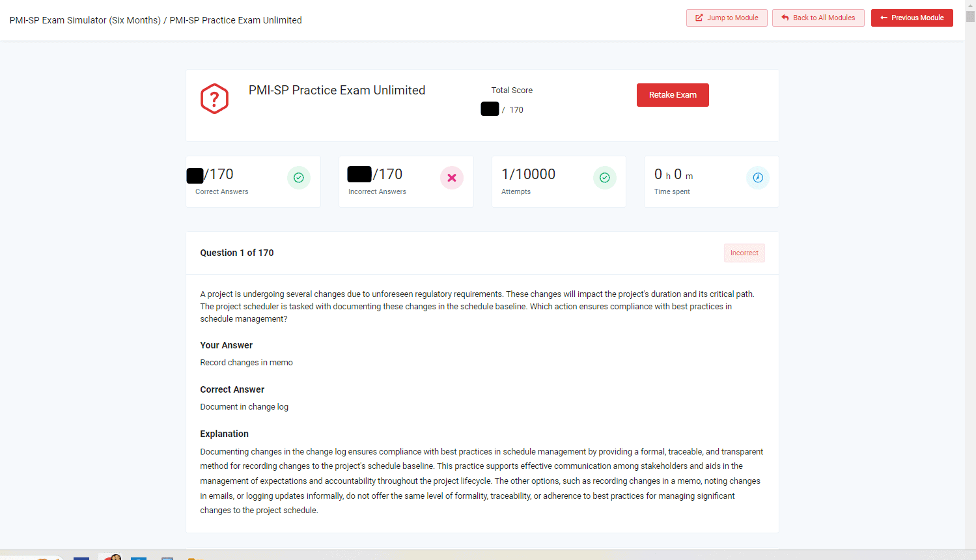Click the Correct Answers label
This screenshot has height=560, width=976.
point(222,192)
